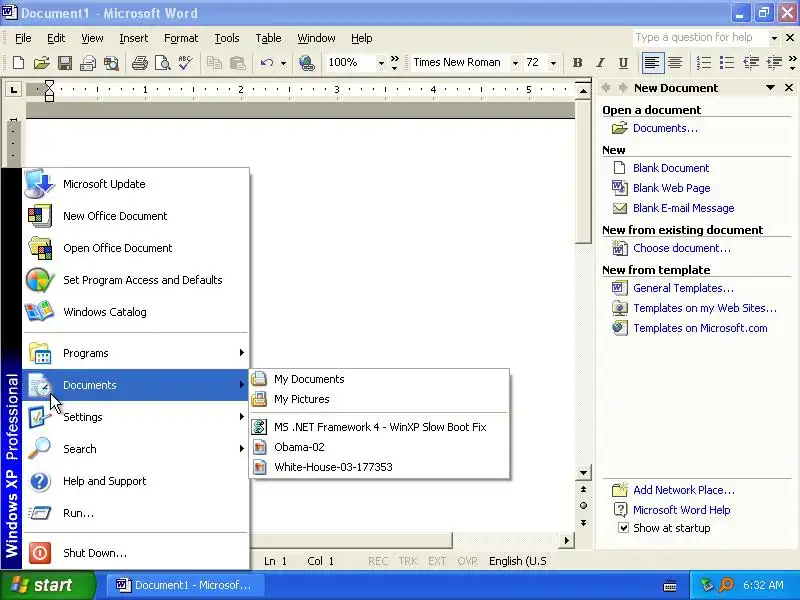Run Spelling and Grammar check icon
The width and height of the screenshot is (800, 600).
pos(186,63)
